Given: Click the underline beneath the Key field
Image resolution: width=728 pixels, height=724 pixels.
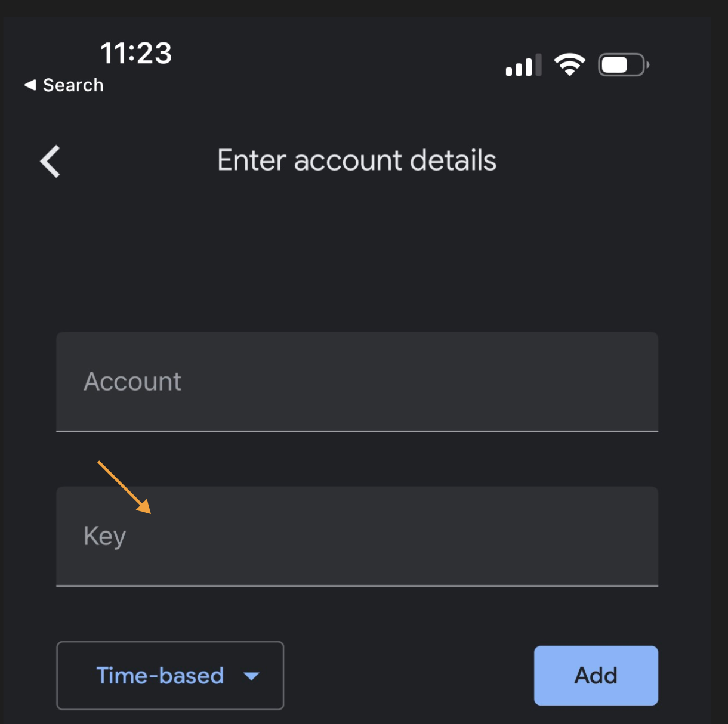Looking at the screenshot, I should click(x=357, y=586).
